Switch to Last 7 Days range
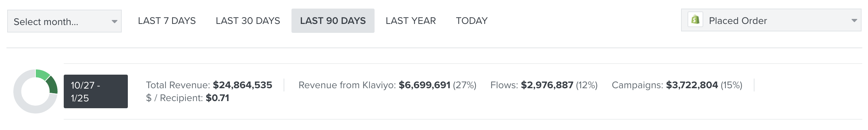The height and width of the screenshot is (130, 868). pyautogui.click(x=167, y=21)
